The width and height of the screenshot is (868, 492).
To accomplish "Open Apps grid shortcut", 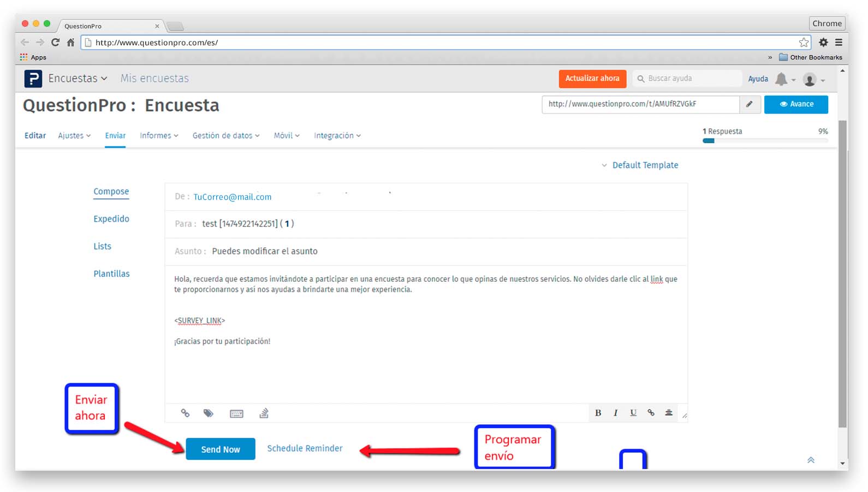I will click(33, 57).
